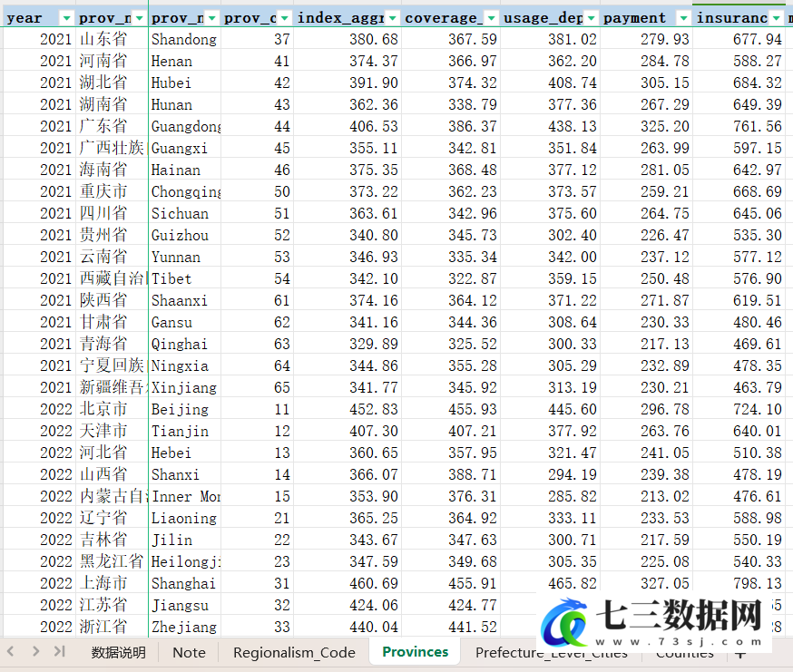Image resolution: width=793 pixels, height=672 pixels.
Task: Select the cell containing Henan
Action: (x=184, y=61)
